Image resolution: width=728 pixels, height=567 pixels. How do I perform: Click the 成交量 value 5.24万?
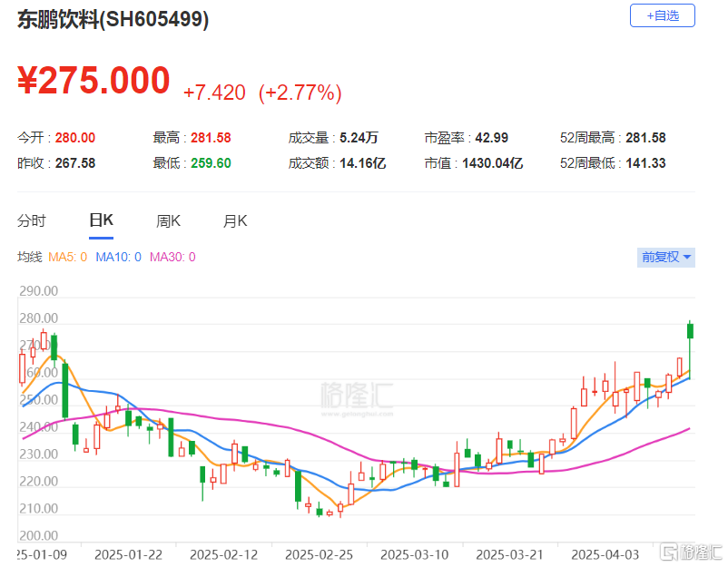pos(359,138)
